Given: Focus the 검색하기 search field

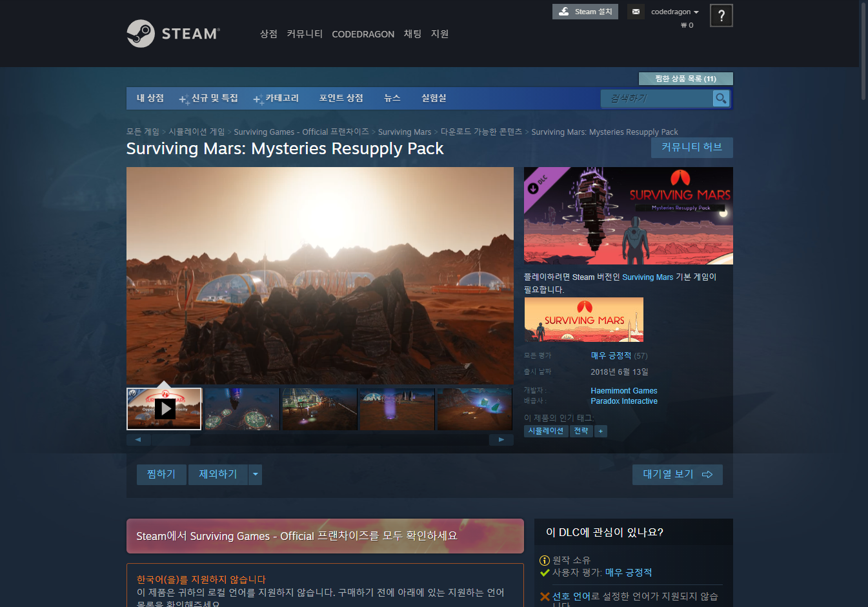Looking at the screenshot, I should coord(657,98).
